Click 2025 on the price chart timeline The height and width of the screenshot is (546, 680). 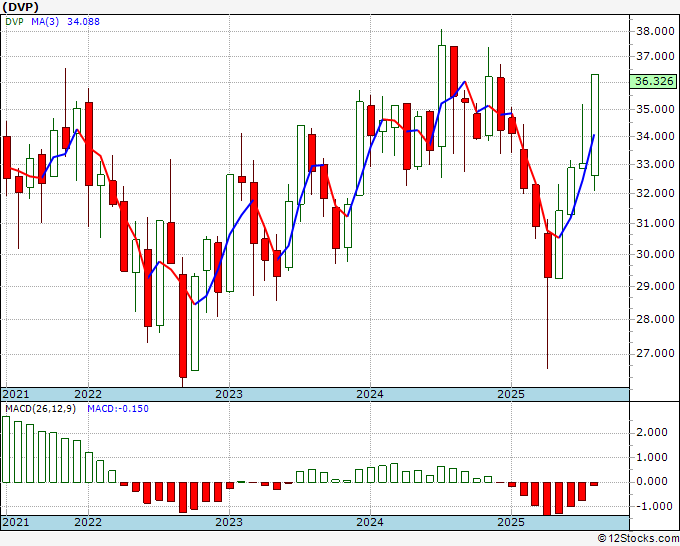(511, 394)
